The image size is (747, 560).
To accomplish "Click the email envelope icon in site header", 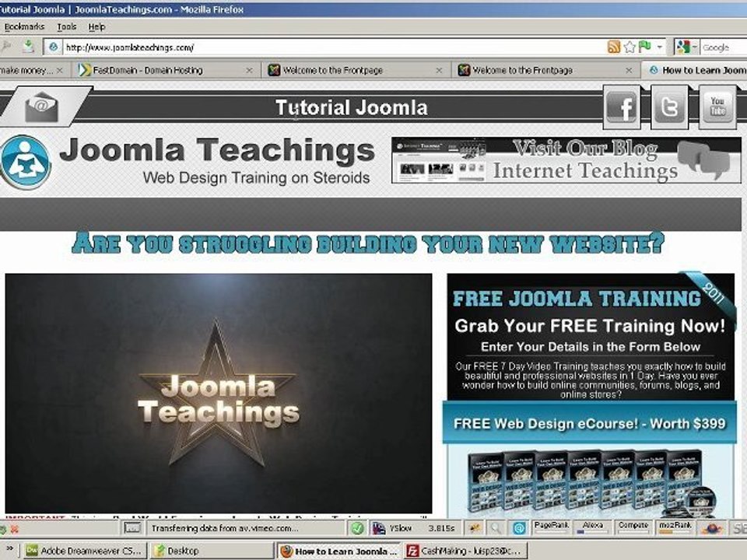I will coord(42,107).
